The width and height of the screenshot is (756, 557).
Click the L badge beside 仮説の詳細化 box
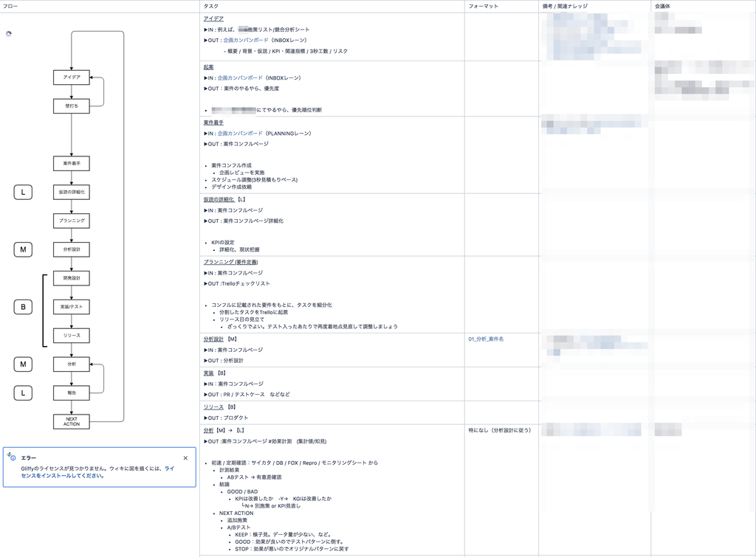tap(23, 193)
